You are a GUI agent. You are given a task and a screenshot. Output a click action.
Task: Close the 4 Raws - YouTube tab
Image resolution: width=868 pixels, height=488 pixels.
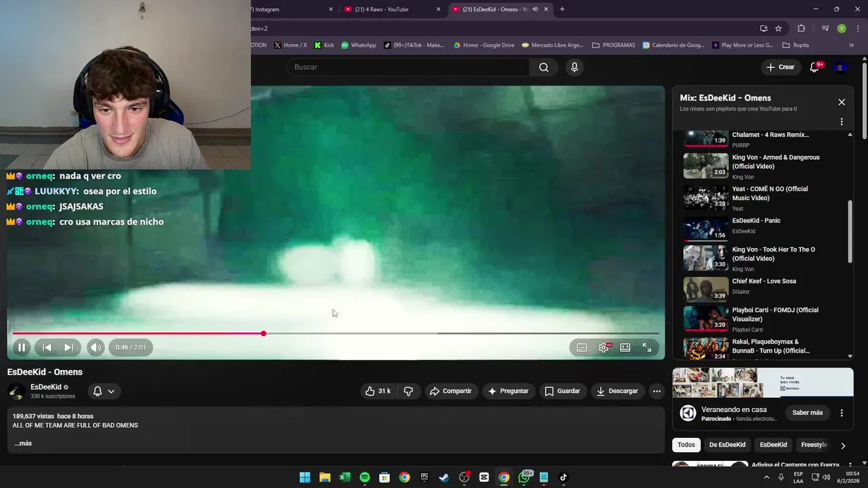tap(438, 9)
